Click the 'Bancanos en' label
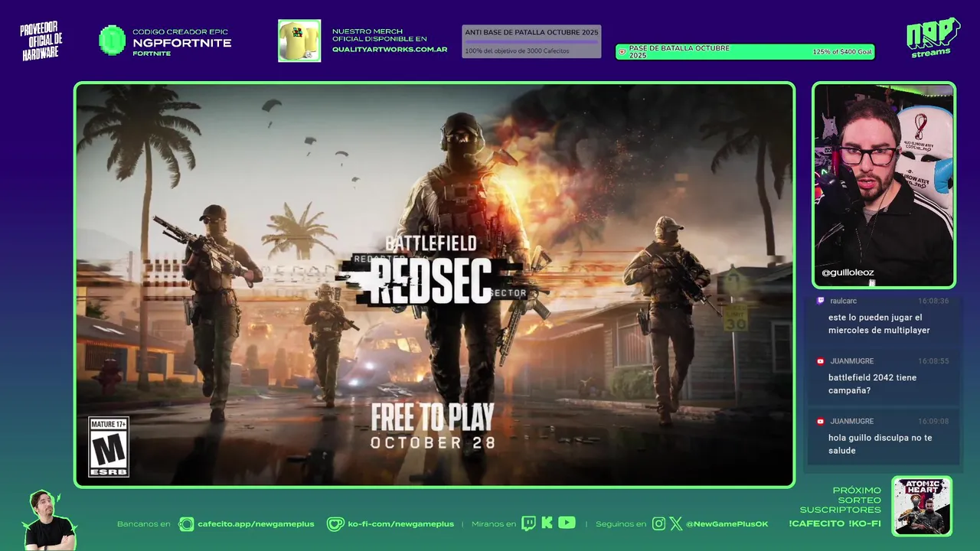The image size is (980, 551). pos(144,524)
